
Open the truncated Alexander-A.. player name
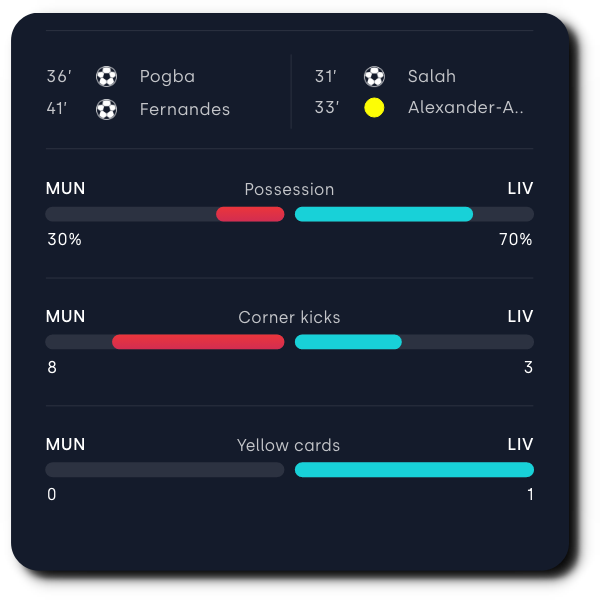[x=466, y=108]
